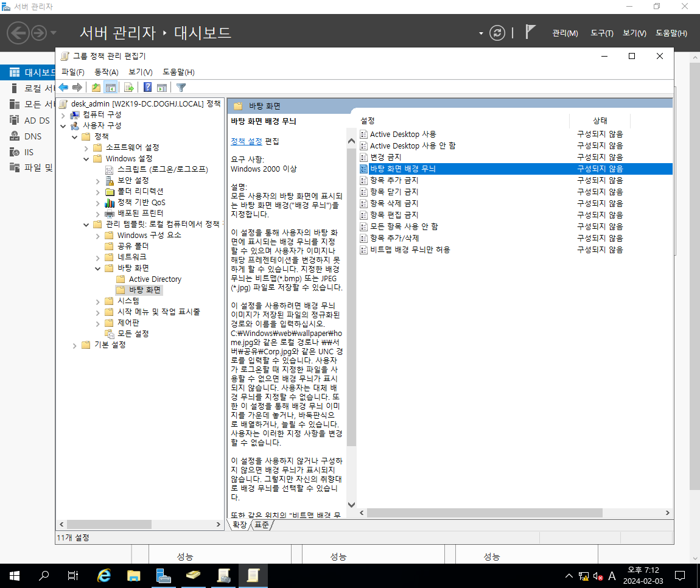Collapse the 사용자 구성 tree node
Image resolution: width=700 pixels, height=588 pixels.
(x=63, y=126)
